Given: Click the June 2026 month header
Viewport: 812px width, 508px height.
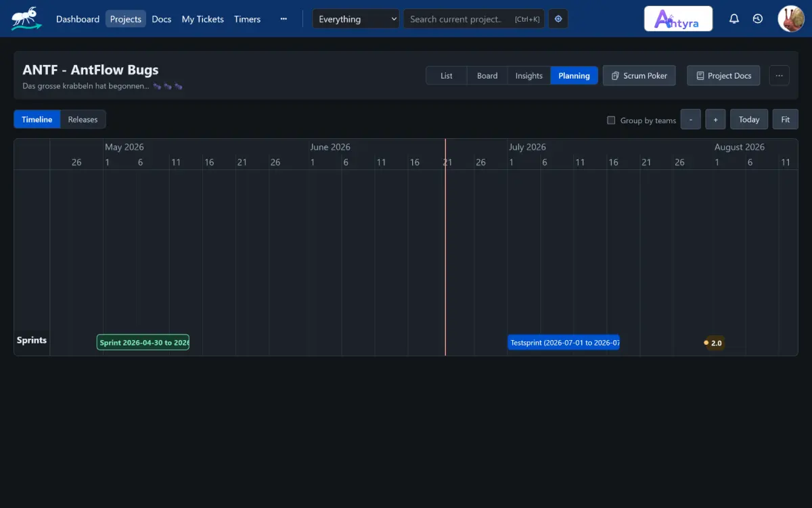Looking at the screenshot, I should (x=330, y=147).
